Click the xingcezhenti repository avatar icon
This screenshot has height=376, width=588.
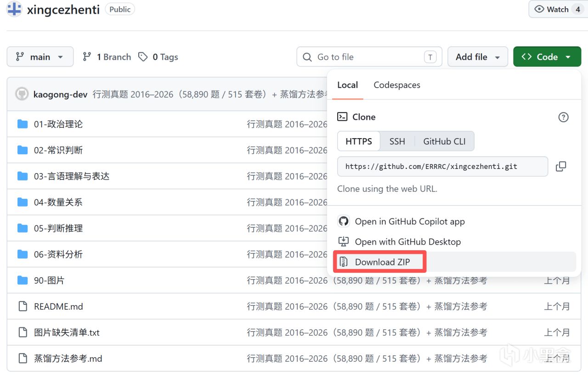[14, 9]
